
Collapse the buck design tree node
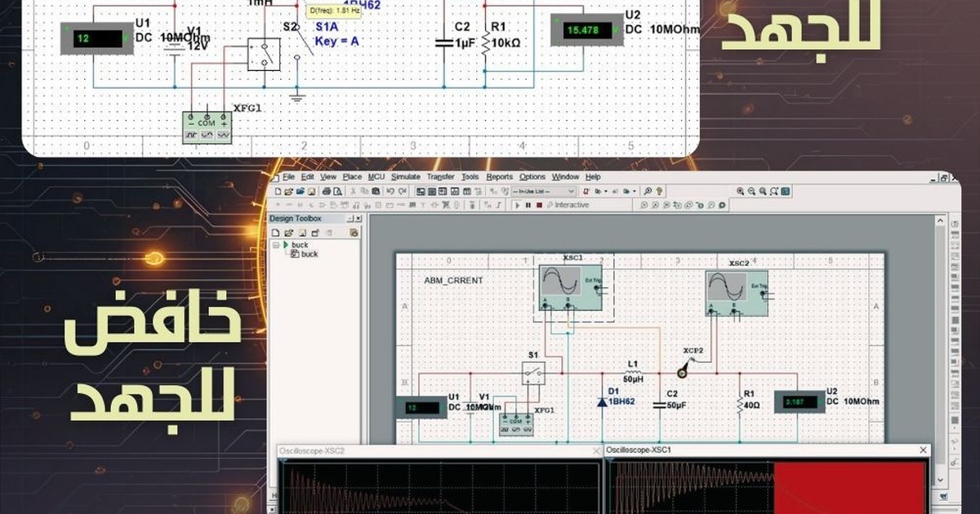277,245
